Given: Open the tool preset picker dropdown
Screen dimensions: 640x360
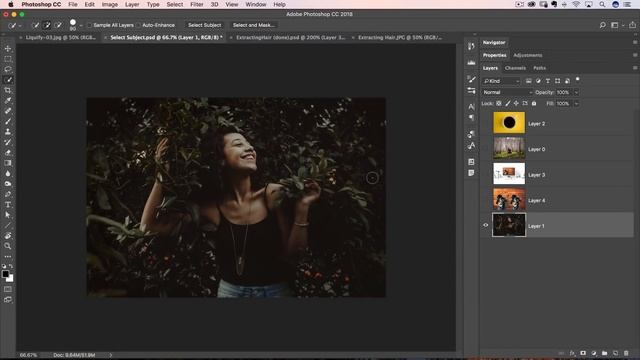Looking at the screenshot, I should [x=20, y=26].
